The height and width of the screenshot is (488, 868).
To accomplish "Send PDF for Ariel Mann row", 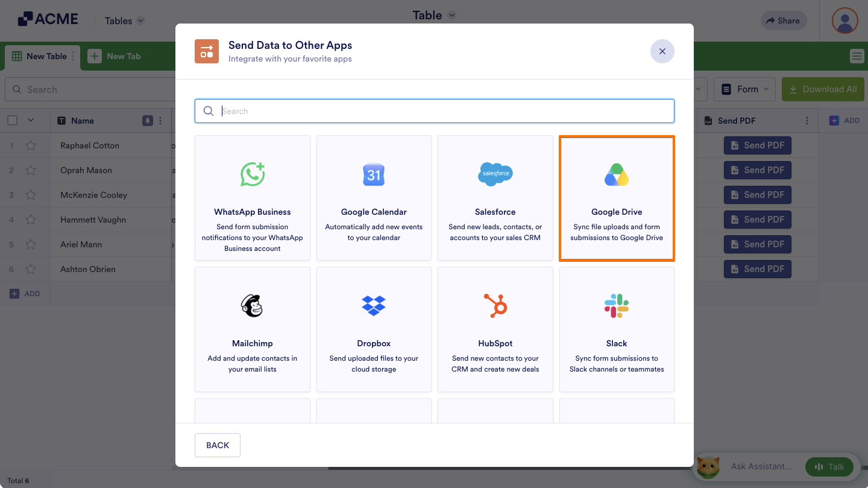I will click(757, 244).
